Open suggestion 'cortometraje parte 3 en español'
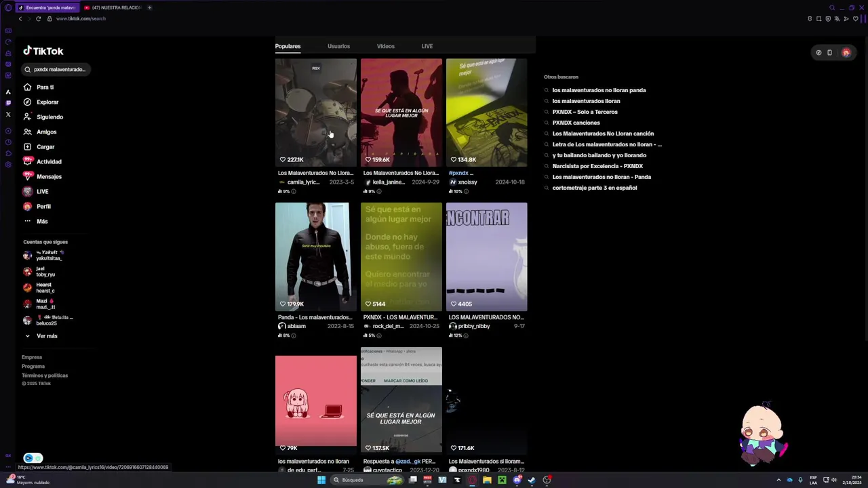 595,188
